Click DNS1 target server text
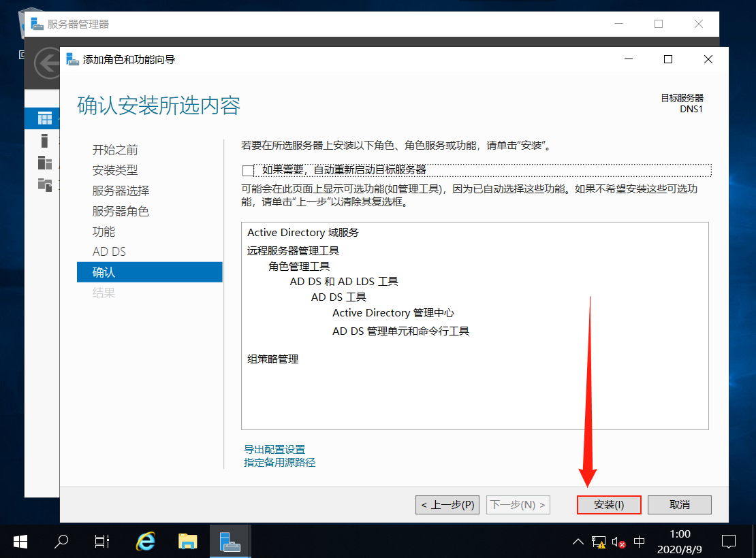The image size is (756, 558). click(x=691, y=110)
